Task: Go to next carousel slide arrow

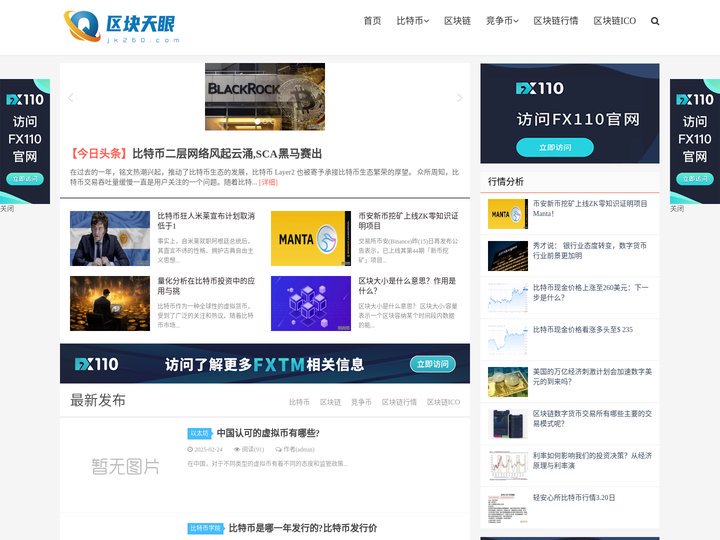Action: (459, 98)
